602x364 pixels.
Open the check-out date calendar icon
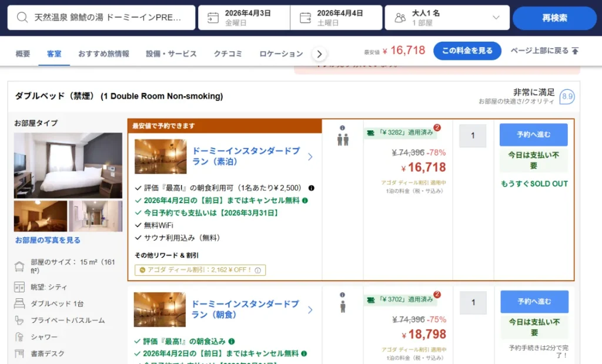305,17
